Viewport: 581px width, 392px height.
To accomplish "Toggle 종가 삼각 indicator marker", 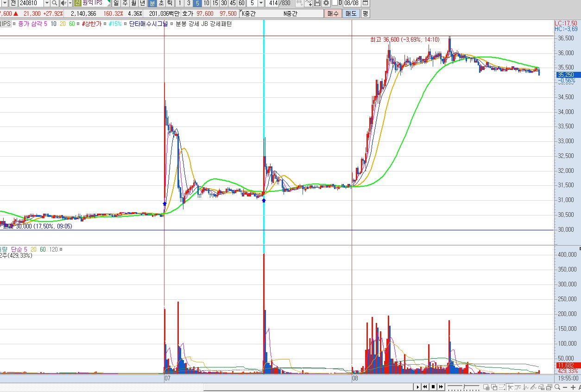I will pyautogui.click(x=14, y=24).
